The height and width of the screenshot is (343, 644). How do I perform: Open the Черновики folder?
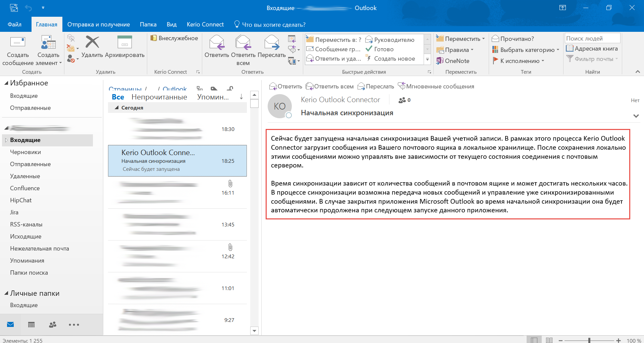pos(25,152)
